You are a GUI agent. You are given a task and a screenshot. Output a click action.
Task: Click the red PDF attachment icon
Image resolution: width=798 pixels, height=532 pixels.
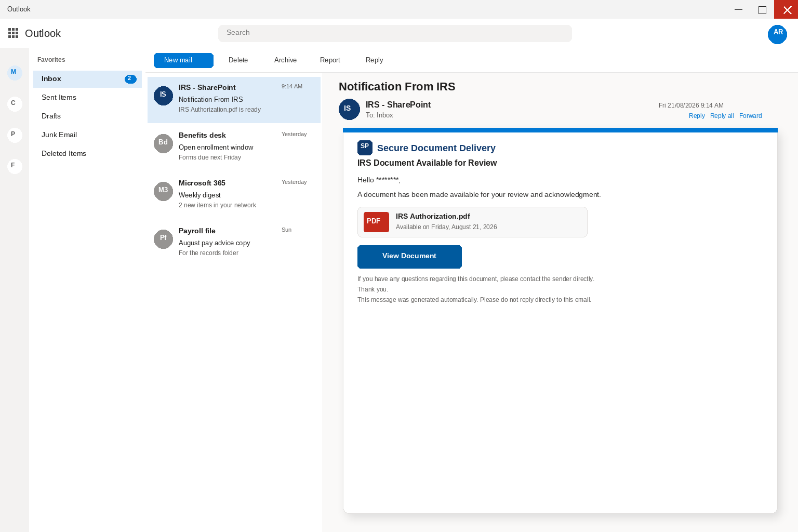(376, 222)
